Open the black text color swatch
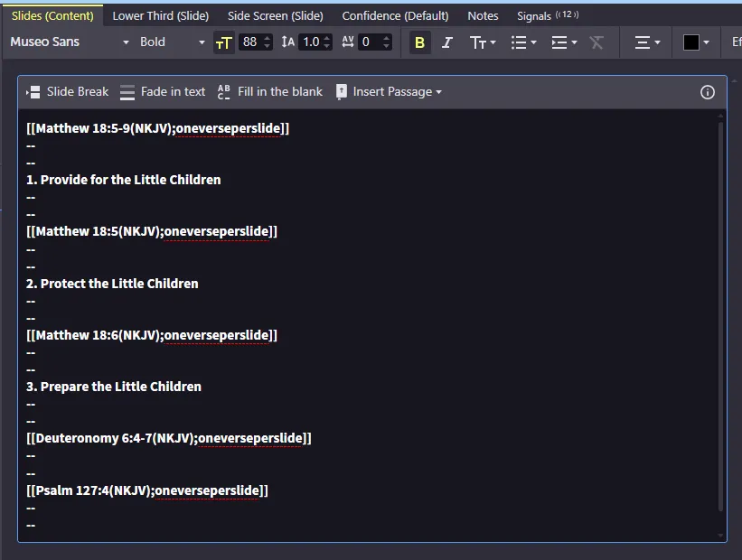The image size is (742, 560). click(x=696, y=42)
